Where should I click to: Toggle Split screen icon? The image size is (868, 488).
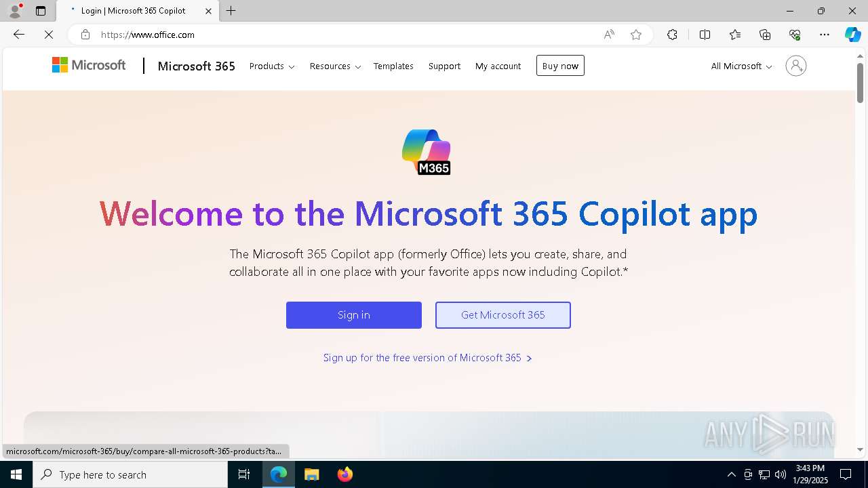point(705,35)
